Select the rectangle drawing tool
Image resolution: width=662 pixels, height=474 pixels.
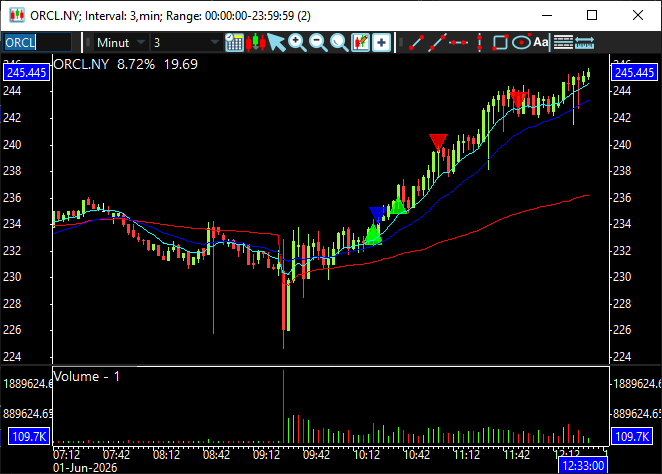[500, 43]
